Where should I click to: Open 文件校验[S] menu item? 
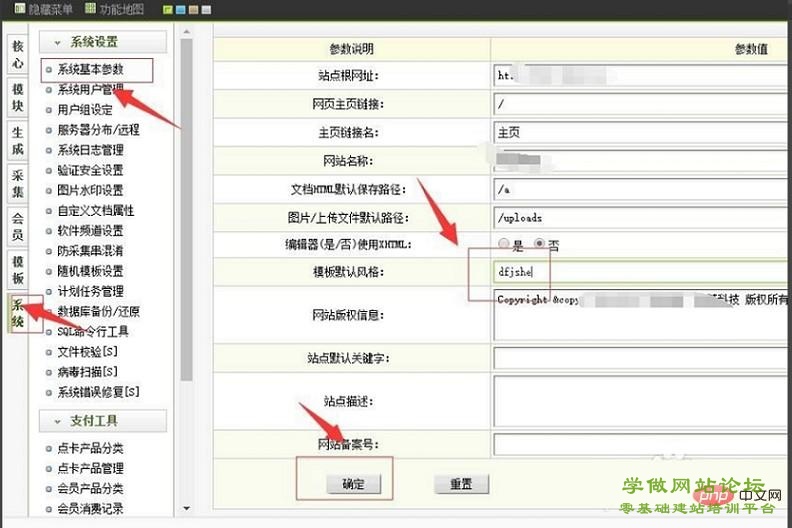point(87,352)
